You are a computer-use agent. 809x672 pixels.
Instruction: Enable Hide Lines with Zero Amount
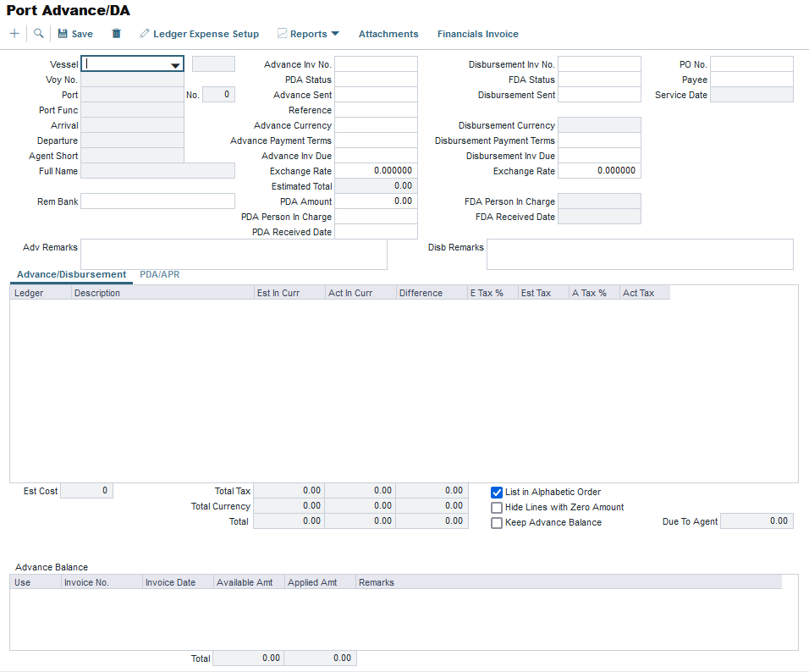[x=497, y=507]
